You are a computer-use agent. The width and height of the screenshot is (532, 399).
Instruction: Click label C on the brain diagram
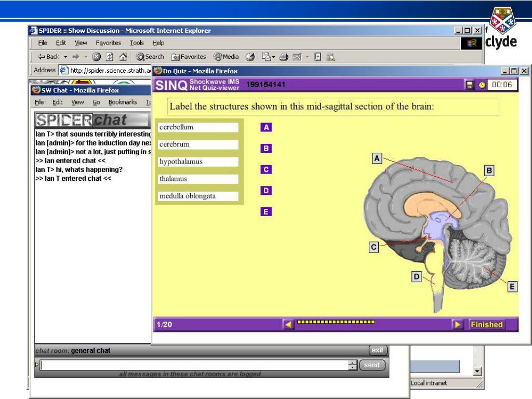pos(374,247)
